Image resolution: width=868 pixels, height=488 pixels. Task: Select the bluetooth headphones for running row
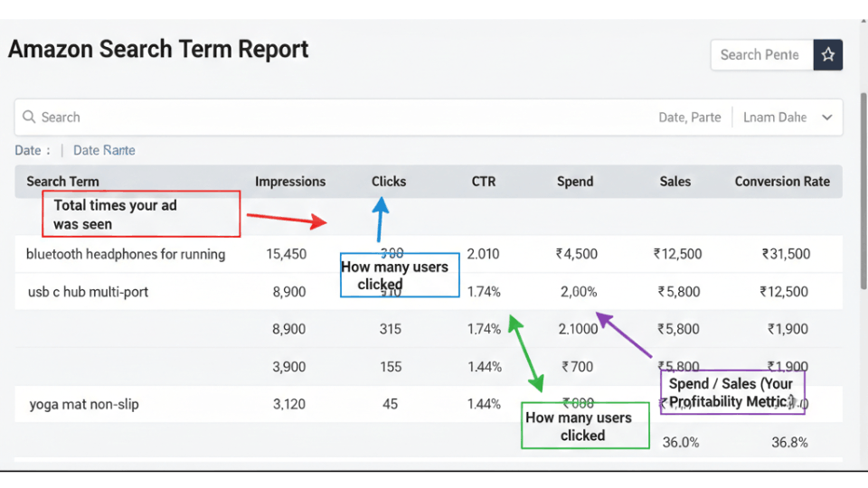tap(126, 254)
